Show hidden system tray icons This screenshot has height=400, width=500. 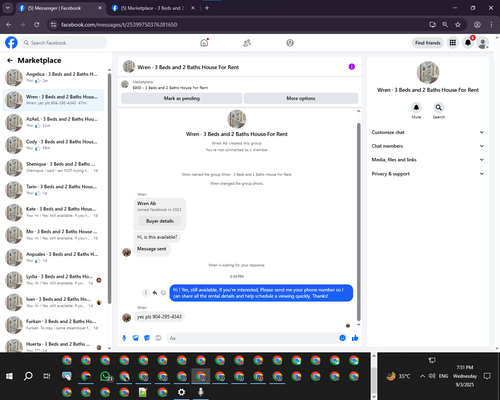pos(422,376)
